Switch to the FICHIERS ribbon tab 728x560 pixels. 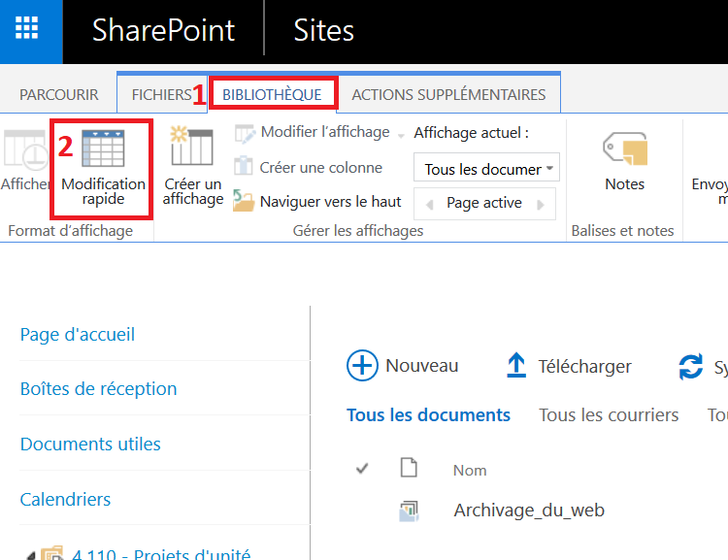pos(161,95)
